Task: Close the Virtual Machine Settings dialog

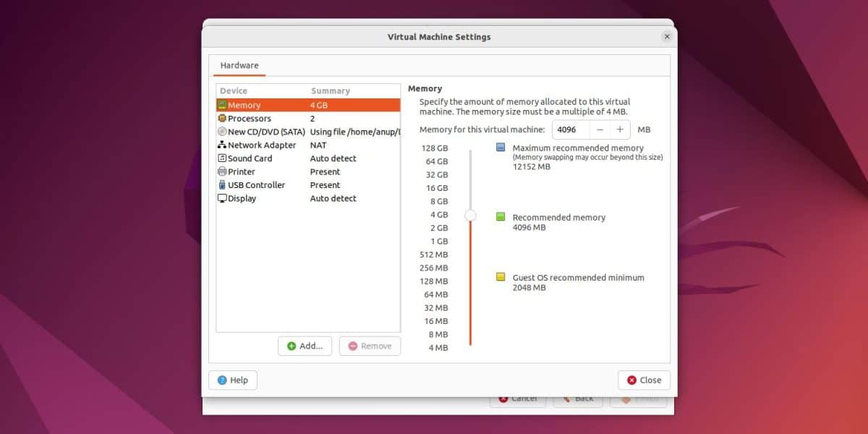Action: pyautogui.click(x=643, y=380)
